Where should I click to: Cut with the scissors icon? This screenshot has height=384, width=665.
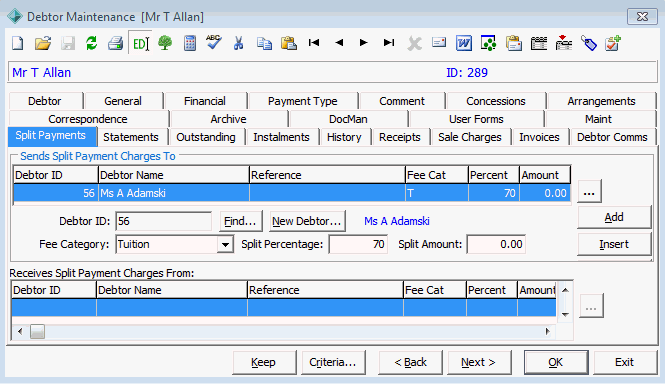pyautogui.click(x=239, y=43)
